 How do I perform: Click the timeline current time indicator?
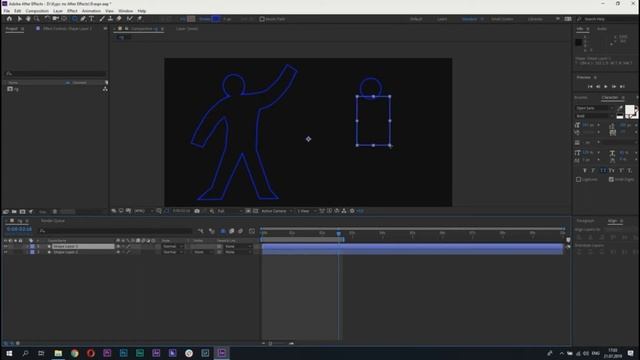click(x=339, y=233)
